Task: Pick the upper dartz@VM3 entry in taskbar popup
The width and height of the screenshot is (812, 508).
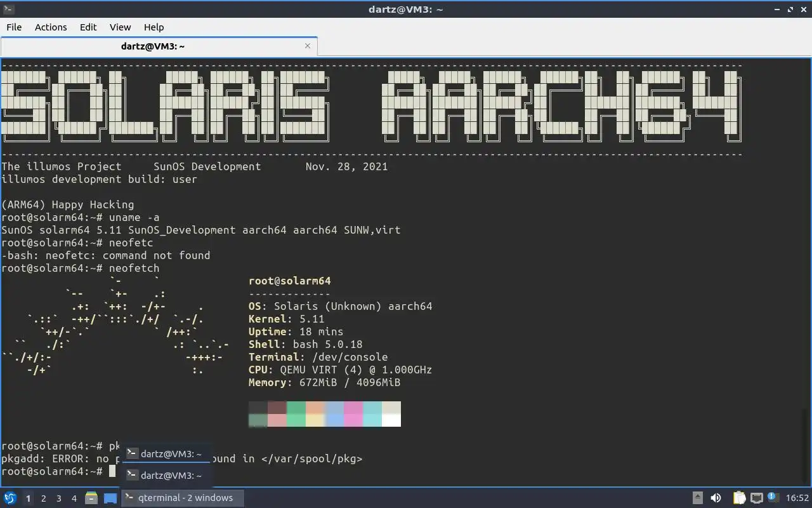Action: 166,453
